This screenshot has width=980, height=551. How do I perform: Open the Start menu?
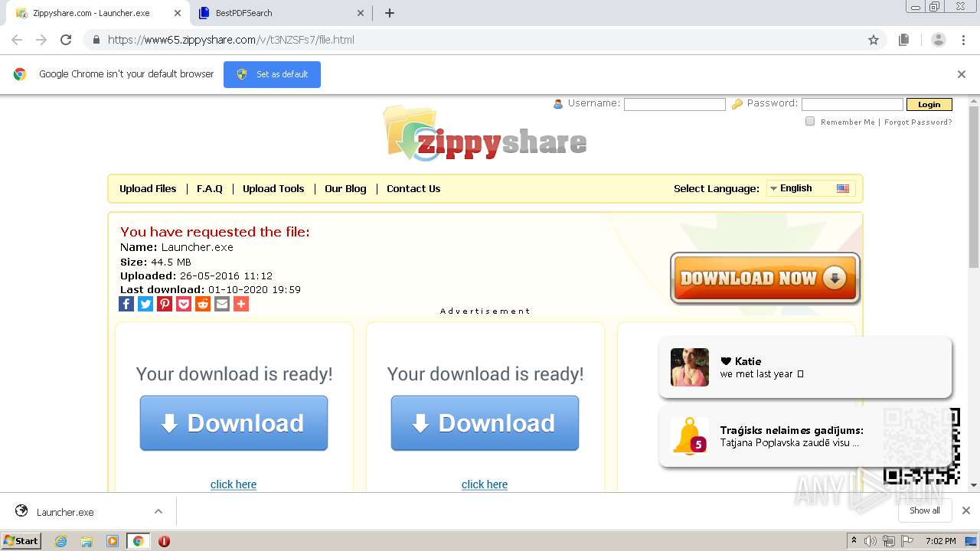21,541
